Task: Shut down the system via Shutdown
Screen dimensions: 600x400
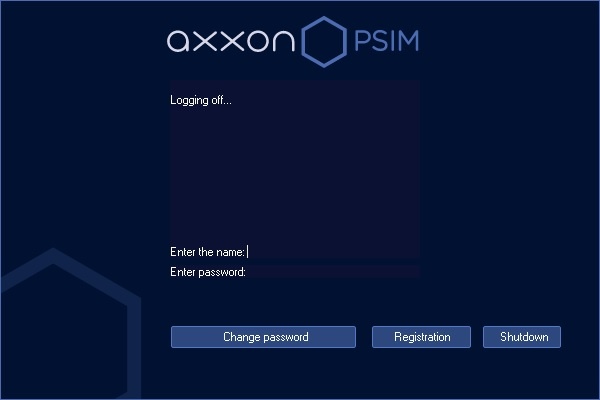Action: click(522, 337)
